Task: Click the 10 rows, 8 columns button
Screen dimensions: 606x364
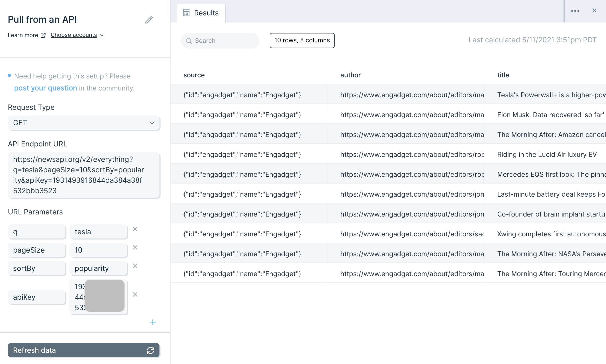Action: pyautogui.click(x=302, y=40)
